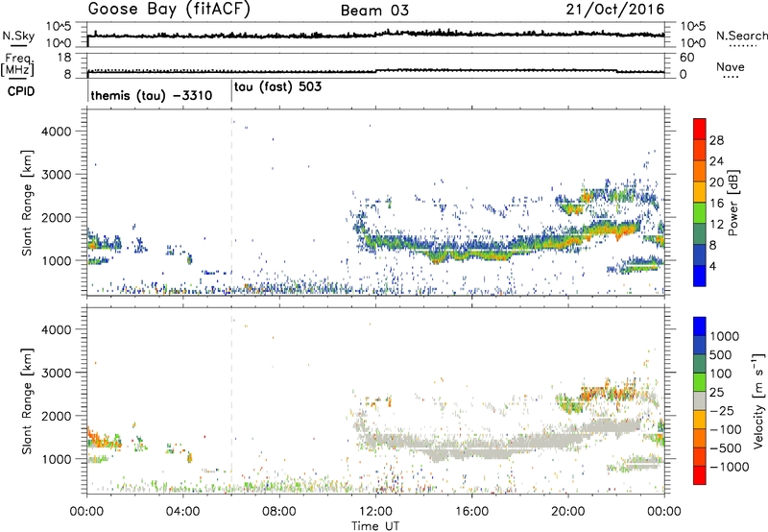Image resolution: width=768 pixels, height=532 pixels.
Task: Click the 'N.Sky' legend label
Action: coord(18,36)
